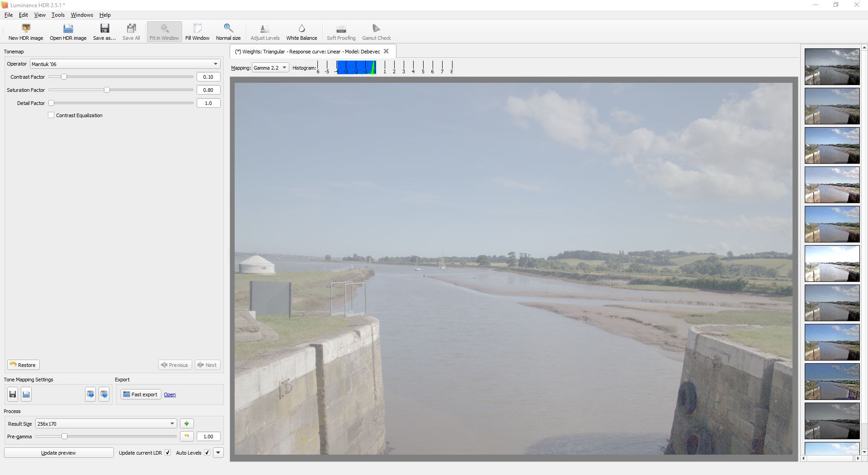Open the Operator dropdown showing Mantiuk '06
Viewport: 868px width, 475px height.
coord(125,64)
